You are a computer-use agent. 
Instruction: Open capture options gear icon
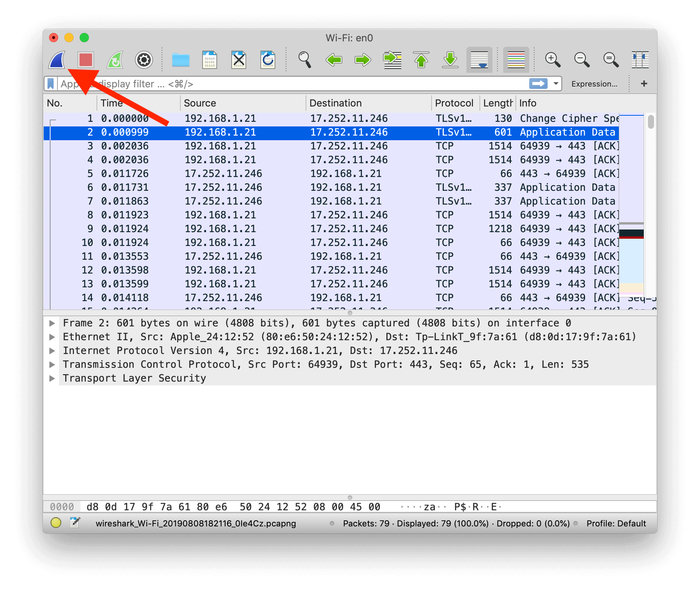point(144,60)
